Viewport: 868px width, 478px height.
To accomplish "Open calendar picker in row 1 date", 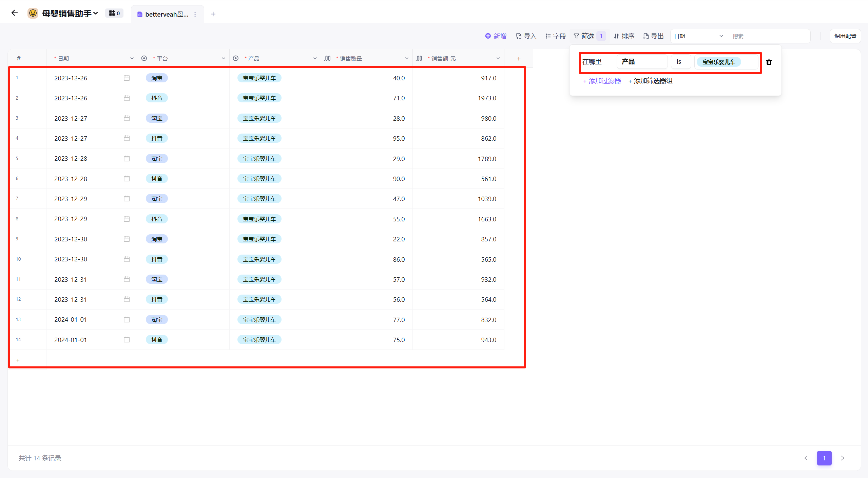I will (127, 78).
